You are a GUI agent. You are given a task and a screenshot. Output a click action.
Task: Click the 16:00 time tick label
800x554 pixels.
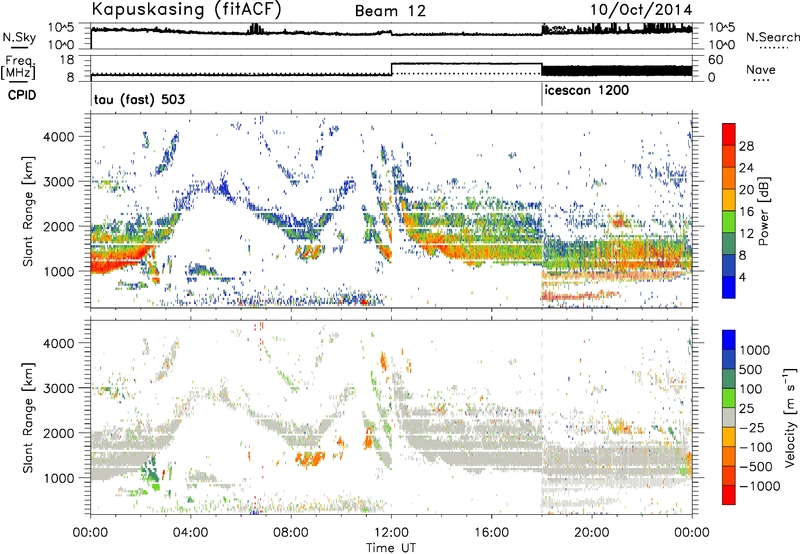tap(491, 533)
